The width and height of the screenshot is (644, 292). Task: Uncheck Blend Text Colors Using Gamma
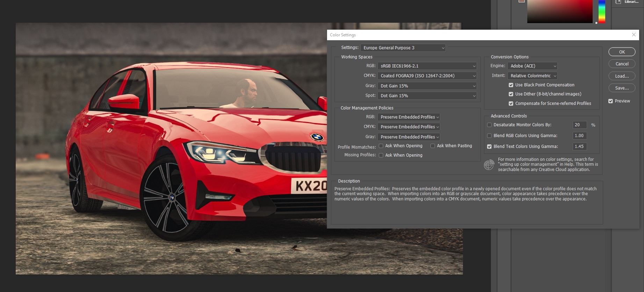coord(489,147)
